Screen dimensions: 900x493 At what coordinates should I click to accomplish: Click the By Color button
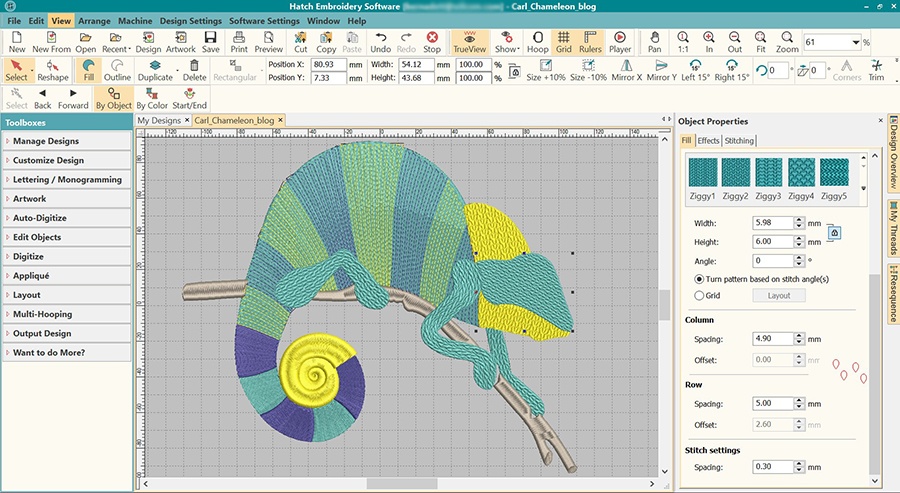point(151,98)
